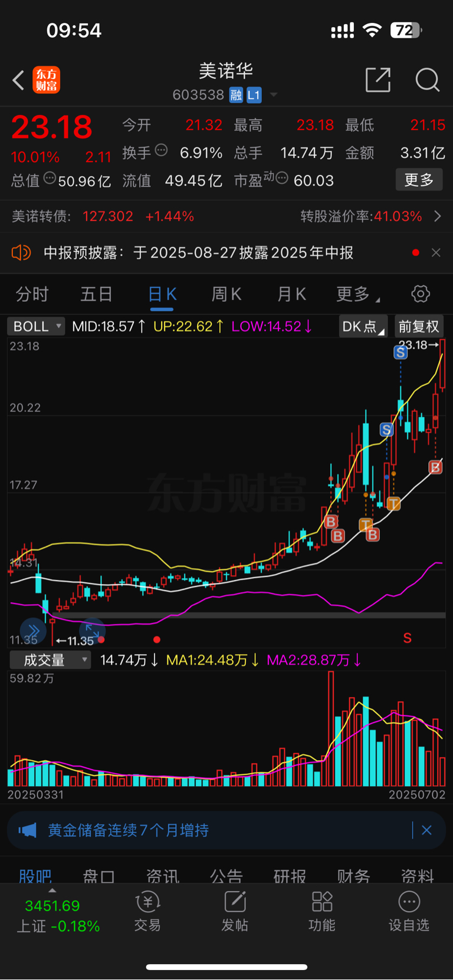Switch to 月K chart tab
The height and width of the screenshot is (980, 453).
(x=291, y=294)
